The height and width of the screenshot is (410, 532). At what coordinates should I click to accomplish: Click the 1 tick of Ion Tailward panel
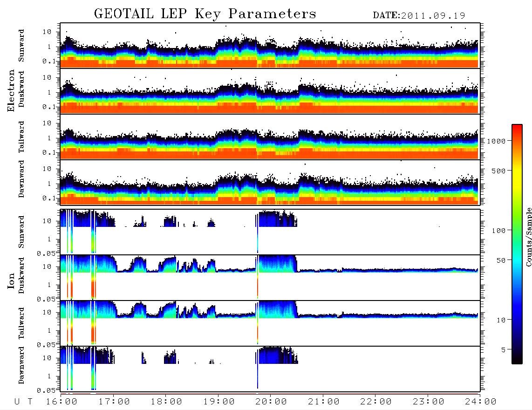pyautogui.click(x=49, y=330)
